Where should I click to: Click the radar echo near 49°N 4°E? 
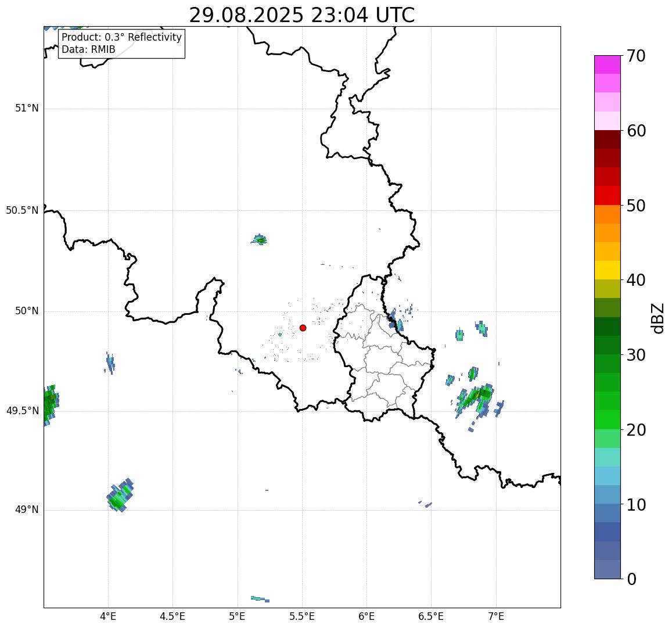(x=120, y=495)
